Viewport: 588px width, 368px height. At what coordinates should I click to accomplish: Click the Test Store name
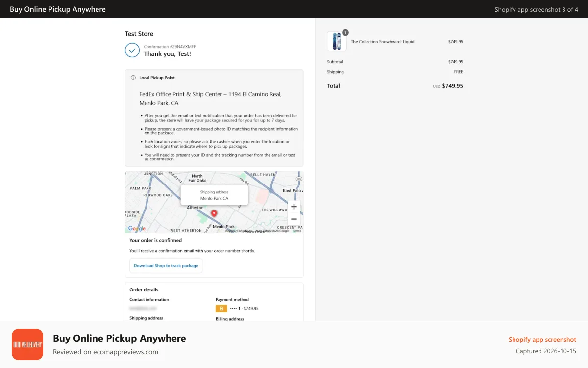coord(139,34)
